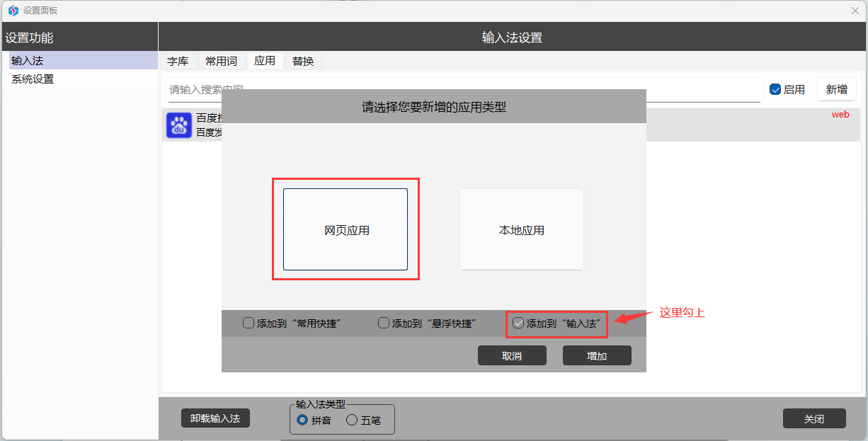Screen dimensions: 868x441
Task: Open the 替换 tab
Action: [x=303, y=62]
